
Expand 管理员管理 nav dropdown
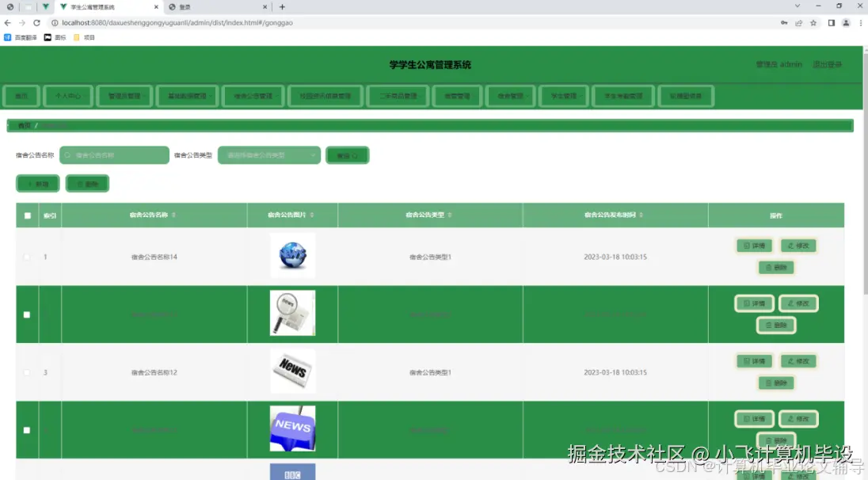[124, 97]
